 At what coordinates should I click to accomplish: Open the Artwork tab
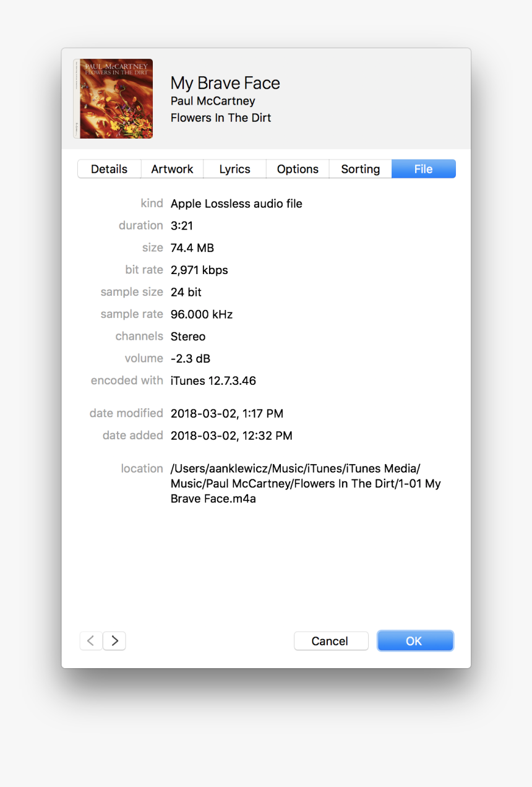pyautogui.click(x=172, y=168)
